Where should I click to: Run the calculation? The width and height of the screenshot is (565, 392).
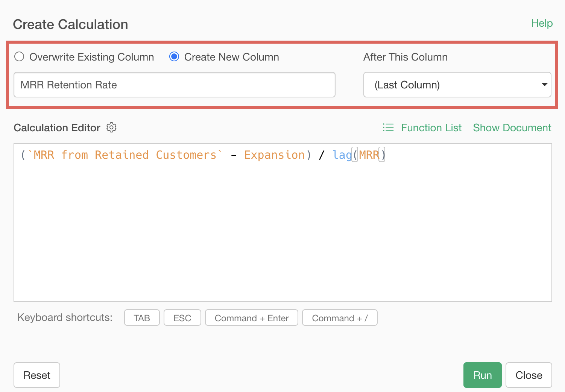coord(482,375)
